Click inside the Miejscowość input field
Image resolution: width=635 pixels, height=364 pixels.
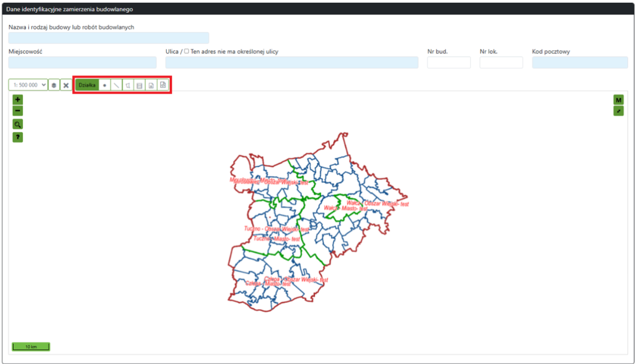coord(82,62)
